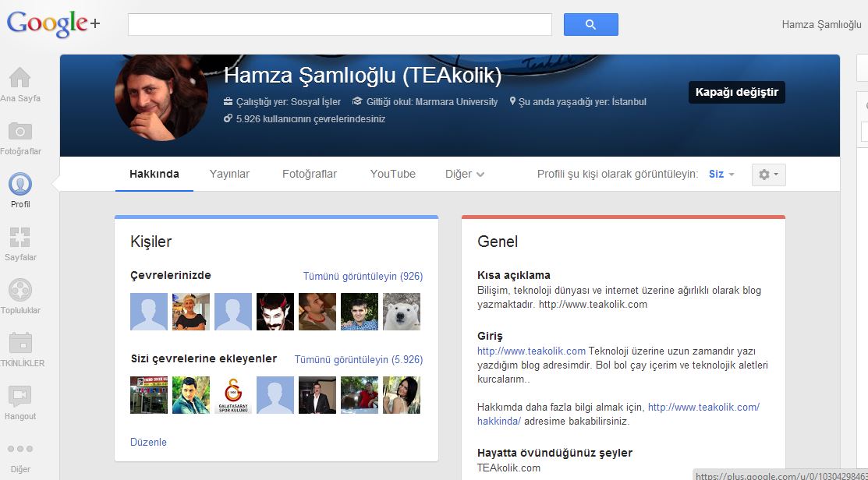Image resolution: width=868 pixels, height=480 pixels.
Task: Open Fotoğraflar camera icon in sidebar
Action: click(20, 131)
